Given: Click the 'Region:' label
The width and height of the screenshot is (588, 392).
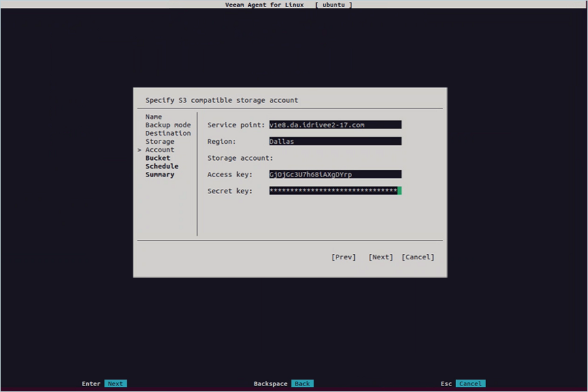Looking at the screenshot, I should pyautogui.click(x=221, y=141).
